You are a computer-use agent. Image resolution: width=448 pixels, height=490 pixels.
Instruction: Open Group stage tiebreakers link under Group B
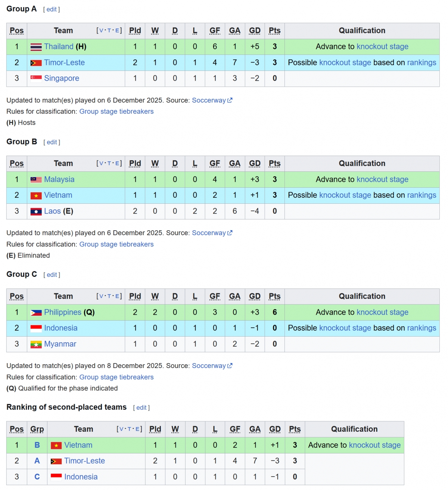pyautogui.click(x=116, y=244)
